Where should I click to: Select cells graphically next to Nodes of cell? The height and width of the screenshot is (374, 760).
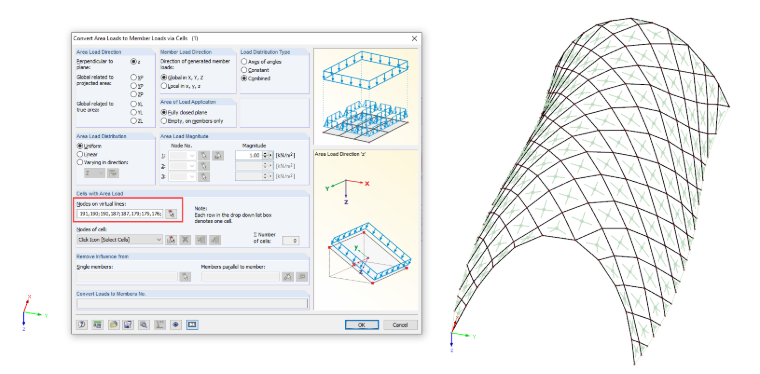(171, 239)
